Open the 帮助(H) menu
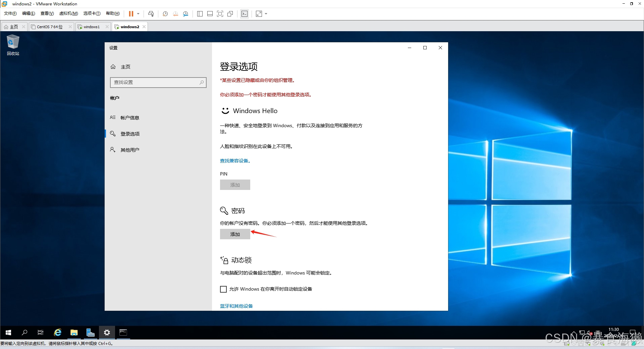 pos(113,13)
